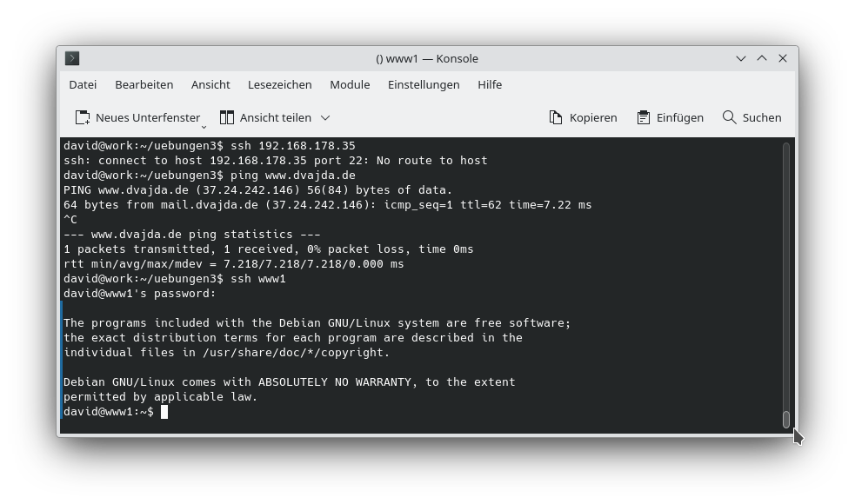
Task: Open the Bearbeiten menu
Action: click(144, 84)
